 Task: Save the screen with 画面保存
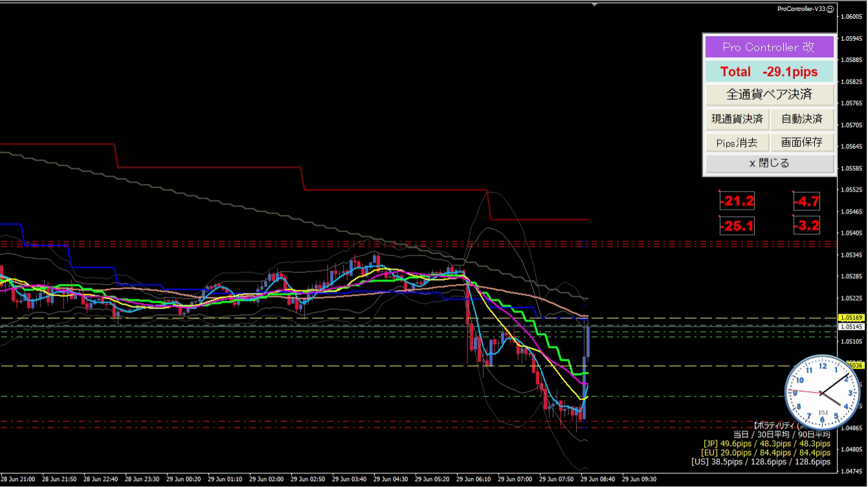(802, 142)
